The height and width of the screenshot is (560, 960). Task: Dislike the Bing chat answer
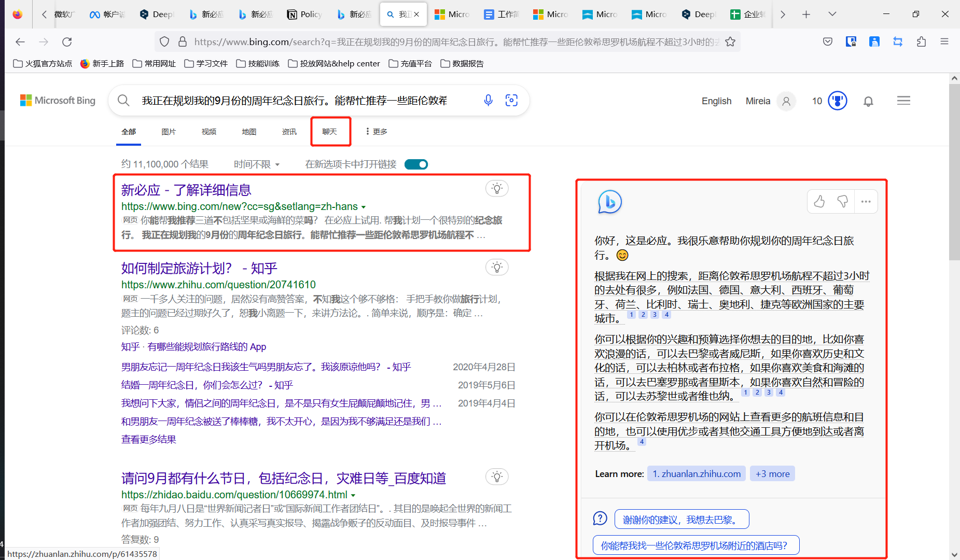coord(843,202)
